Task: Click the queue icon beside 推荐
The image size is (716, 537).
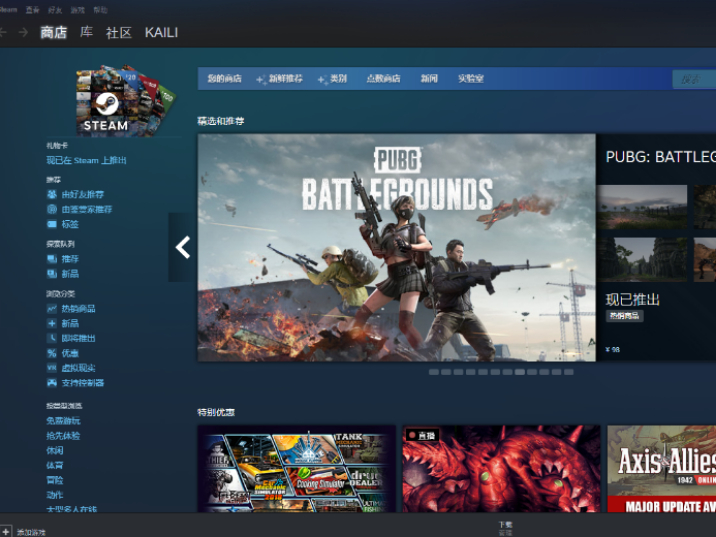Action: [x=52, y=259]
